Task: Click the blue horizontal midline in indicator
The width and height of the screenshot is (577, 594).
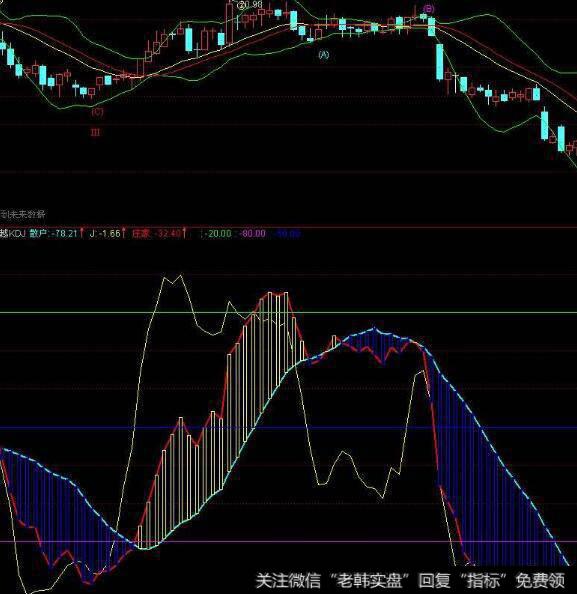Action: pos(288,428)
